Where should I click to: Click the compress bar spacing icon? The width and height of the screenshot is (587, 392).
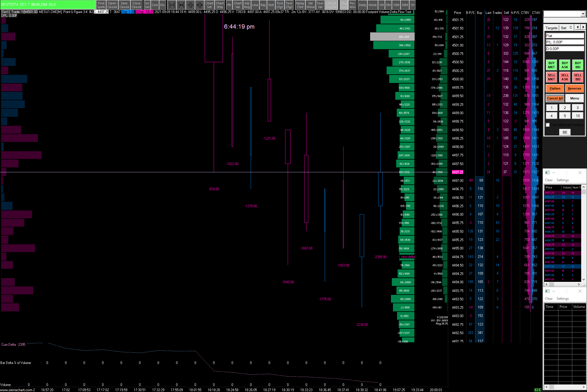click(x=190, y=5)
